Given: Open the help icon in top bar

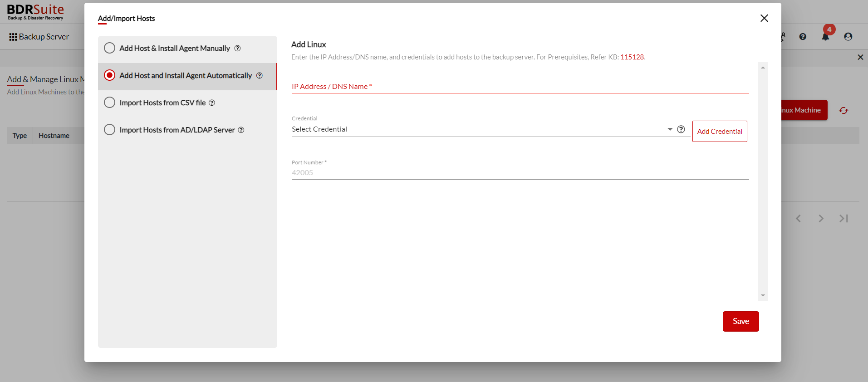Looking at the screenshot, I should click(803, 37).
